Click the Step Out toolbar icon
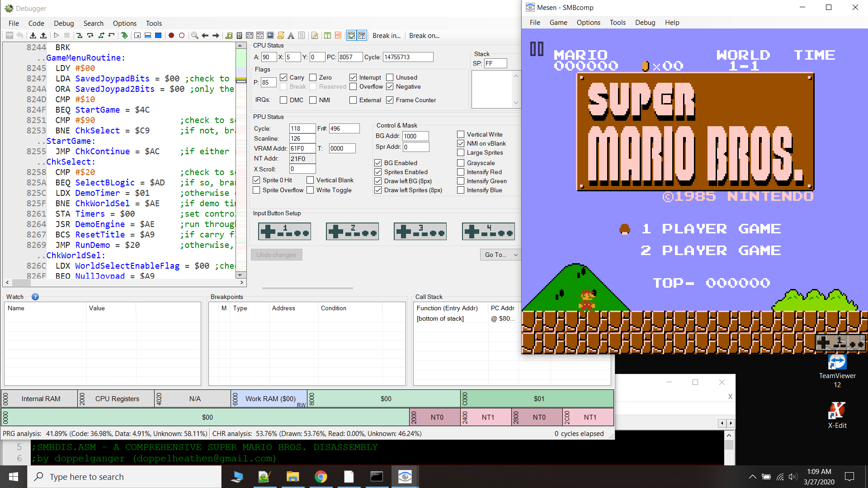868x488 pixels. (101, 35)
